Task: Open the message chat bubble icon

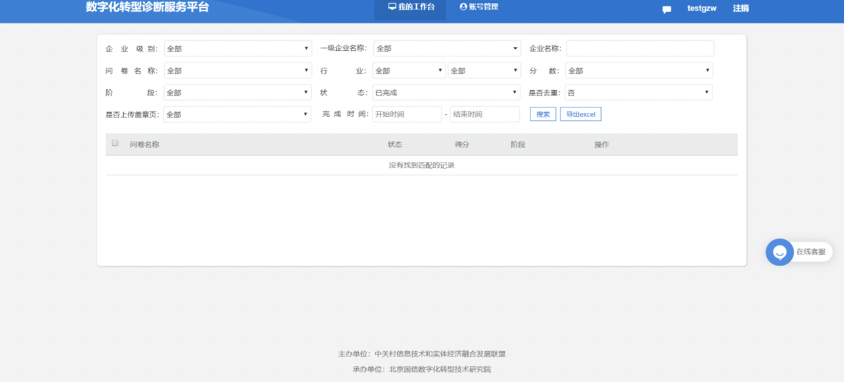Action: click(x=666, y=9)
